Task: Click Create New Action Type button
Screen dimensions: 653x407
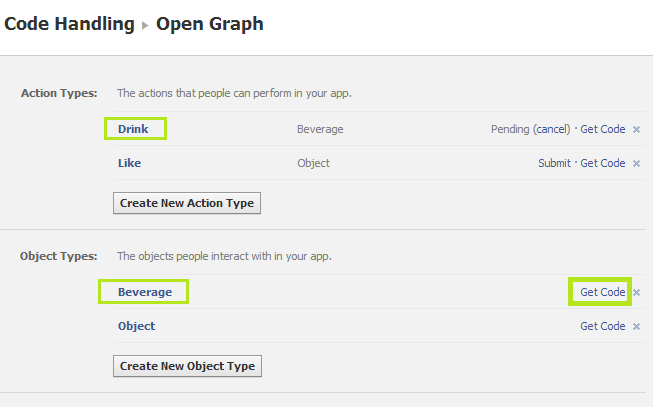Action: click(x=187, y=203)
